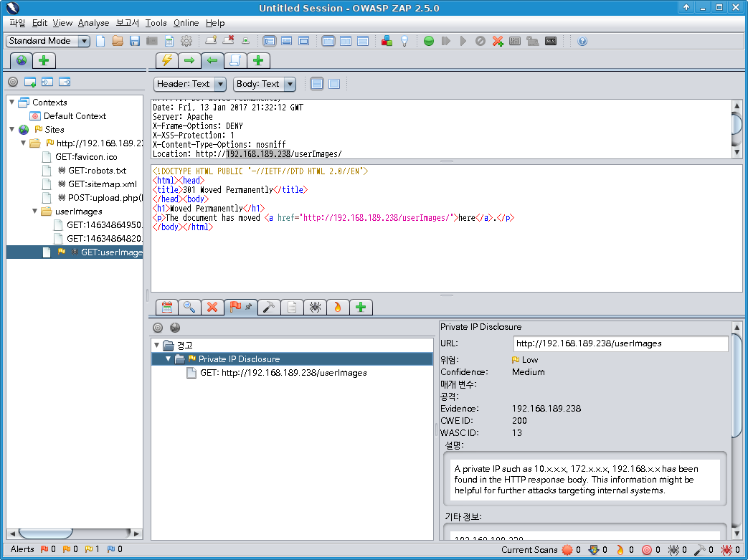Collapse the Private IP Disclosure alert group
Screen dimensions: 748x560
[168, 359]
